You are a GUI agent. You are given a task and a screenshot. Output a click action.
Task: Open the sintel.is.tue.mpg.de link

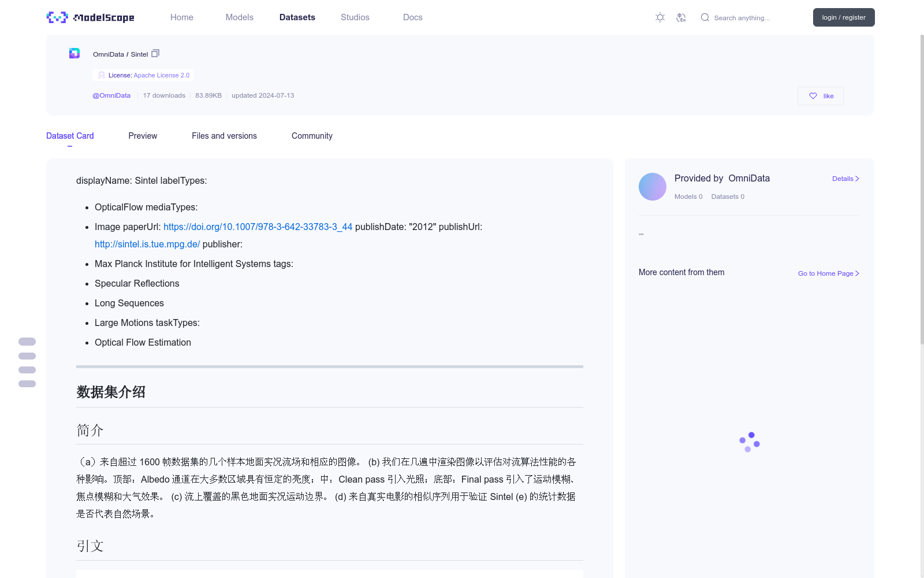[x=147, y=244]
